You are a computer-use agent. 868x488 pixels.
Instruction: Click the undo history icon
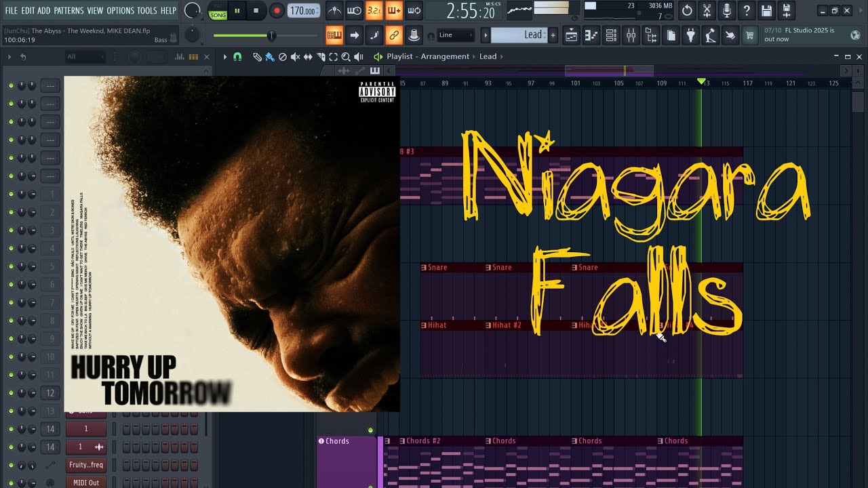pos(687,11)
